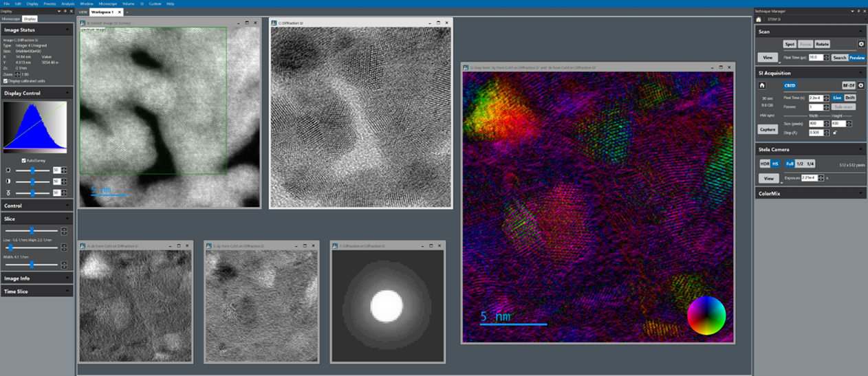Open the Microscope menu

[x=107, y=3]
